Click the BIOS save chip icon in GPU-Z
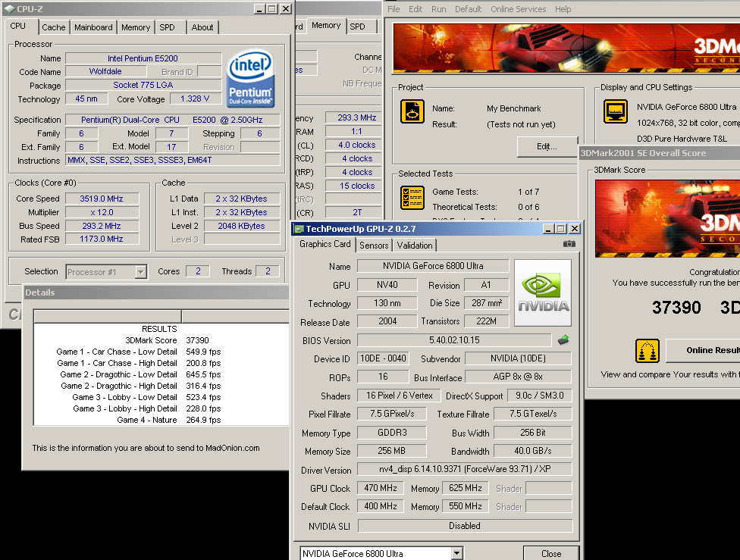 563,339
